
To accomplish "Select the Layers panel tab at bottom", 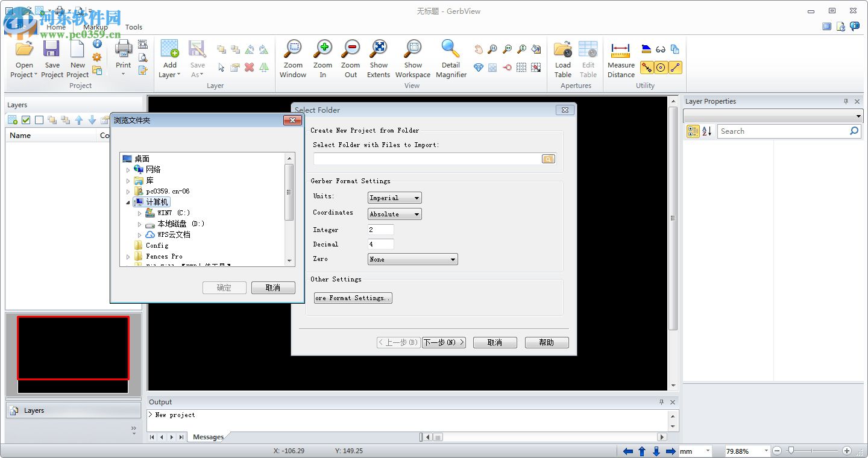I will [73, 410].
